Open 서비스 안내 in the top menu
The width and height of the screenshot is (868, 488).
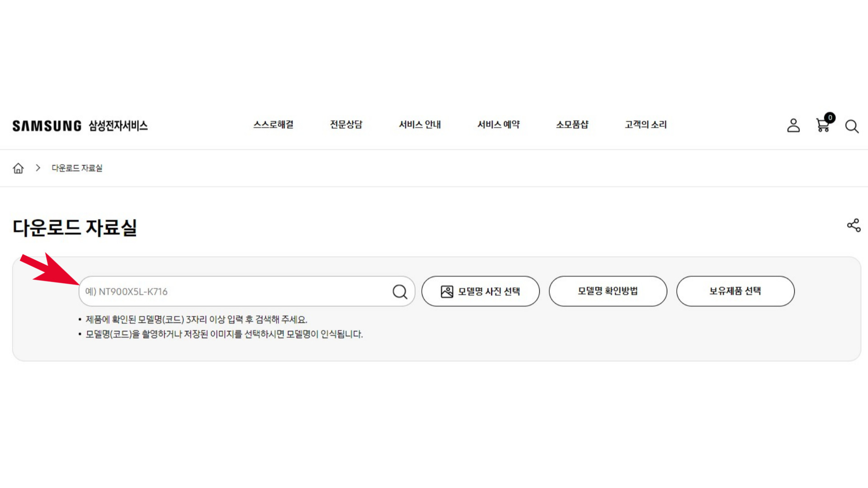(x=420, y=125)
